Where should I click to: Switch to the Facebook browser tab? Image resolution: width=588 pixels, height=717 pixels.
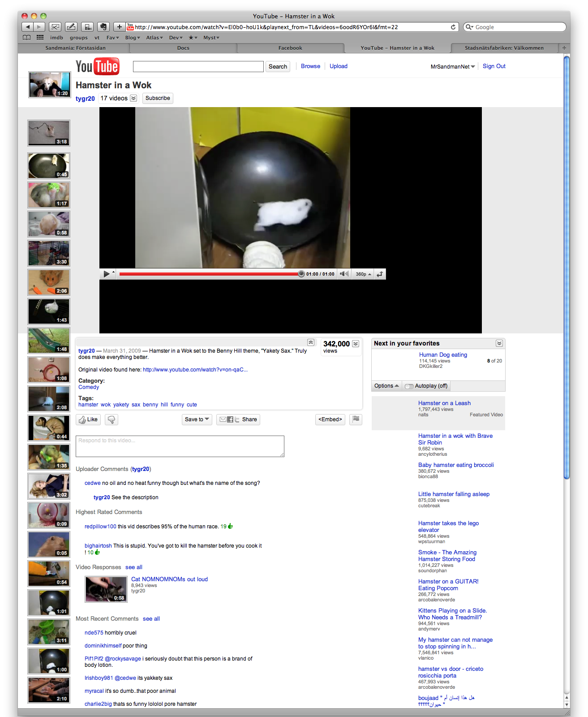[x=290, y=48]
